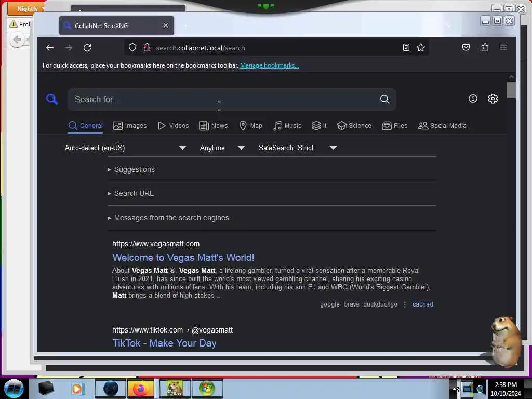Open the about info icon

coord(473,99)
